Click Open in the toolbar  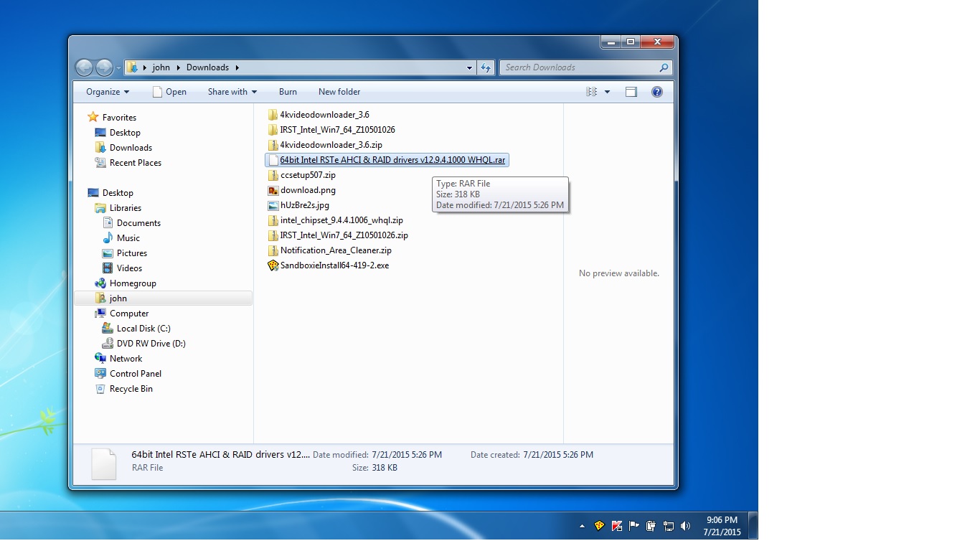pyautogui.click(x=169, y=92)
